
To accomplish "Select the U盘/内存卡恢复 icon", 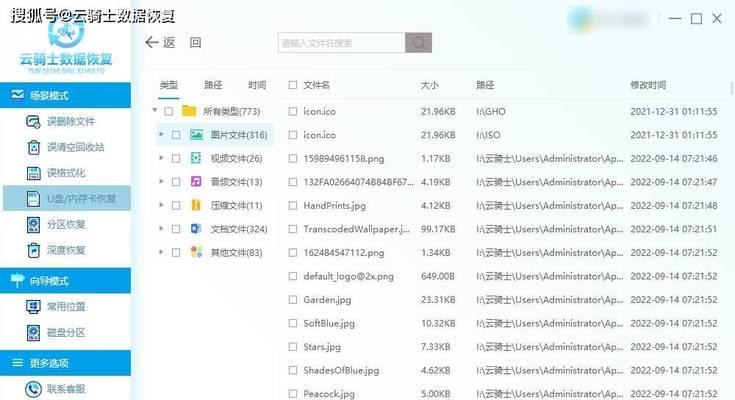I will tap(33, 199).
